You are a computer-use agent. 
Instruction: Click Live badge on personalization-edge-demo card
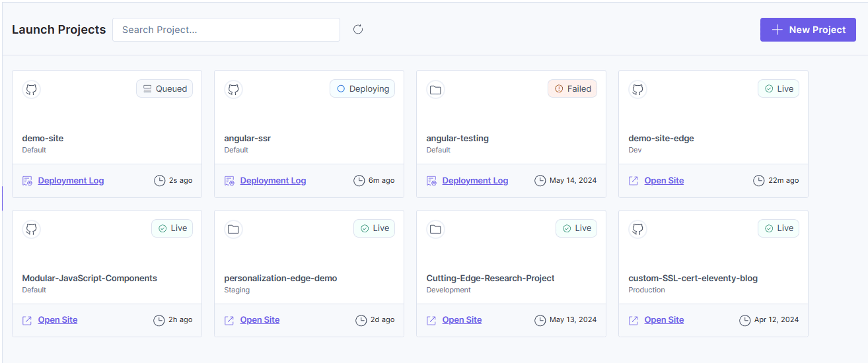coord(374,228)
